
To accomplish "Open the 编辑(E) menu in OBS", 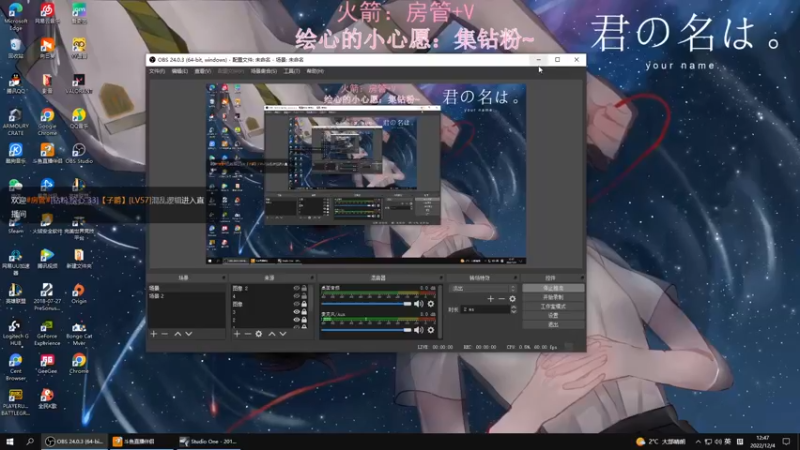I will pos(180,71).
